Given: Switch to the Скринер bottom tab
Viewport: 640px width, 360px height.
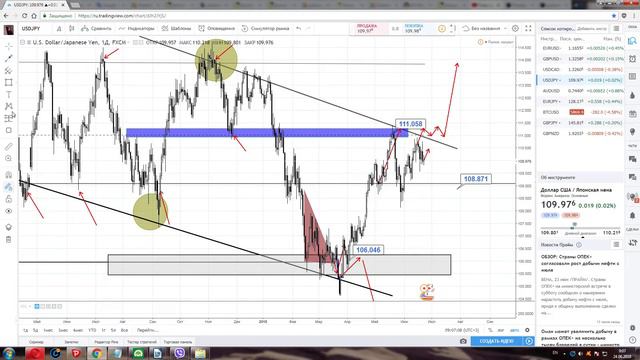Looking at the screenshot, I should pos(36,342).
